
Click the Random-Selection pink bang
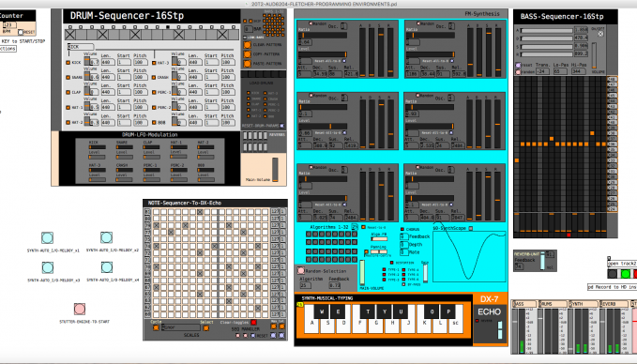pos(300,270)
